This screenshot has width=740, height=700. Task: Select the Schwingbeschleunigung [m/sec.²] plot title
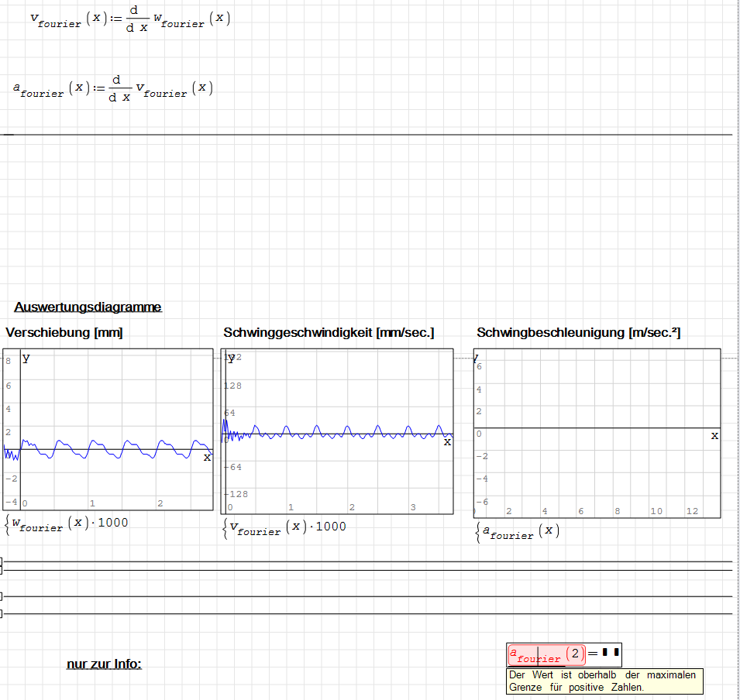coord(578,333)
